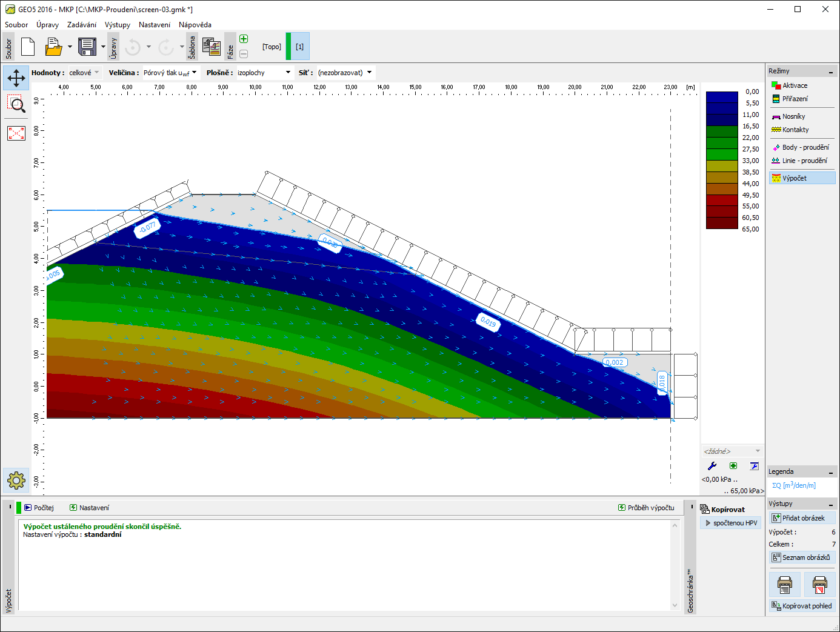The image size is (840, 632).
Task: Open the Hodnoty celkové dropdown
Action: point(84,73)
